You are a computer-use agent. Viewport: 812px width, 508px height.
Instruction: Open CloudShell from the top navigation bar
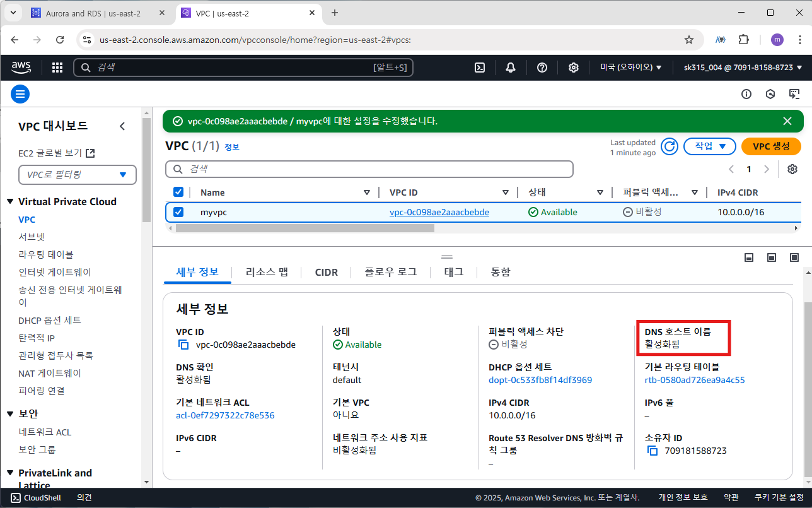[x=480, y=68]
